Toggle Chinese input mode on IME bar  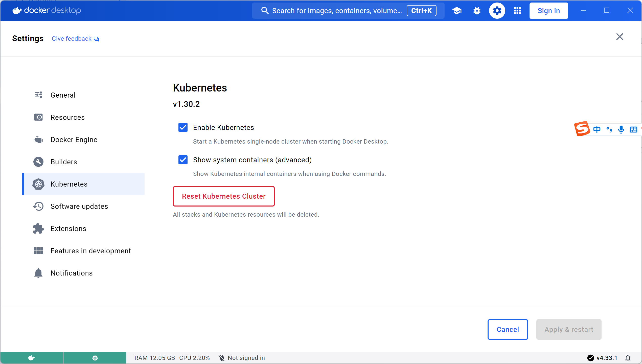tap(597, 129)
